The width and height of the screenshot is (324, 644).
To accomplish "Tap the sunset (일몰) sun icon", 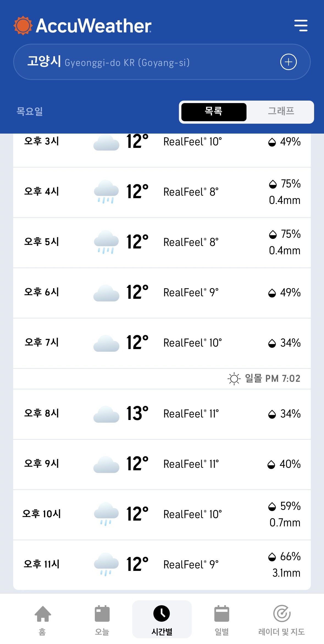I will 234,379.
